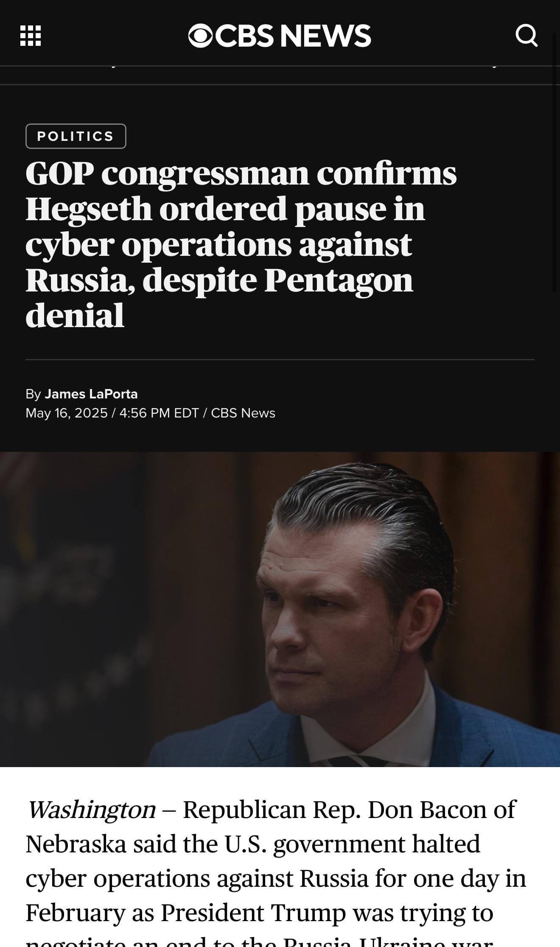Click "February" in the article paragraph

(75, 913)
